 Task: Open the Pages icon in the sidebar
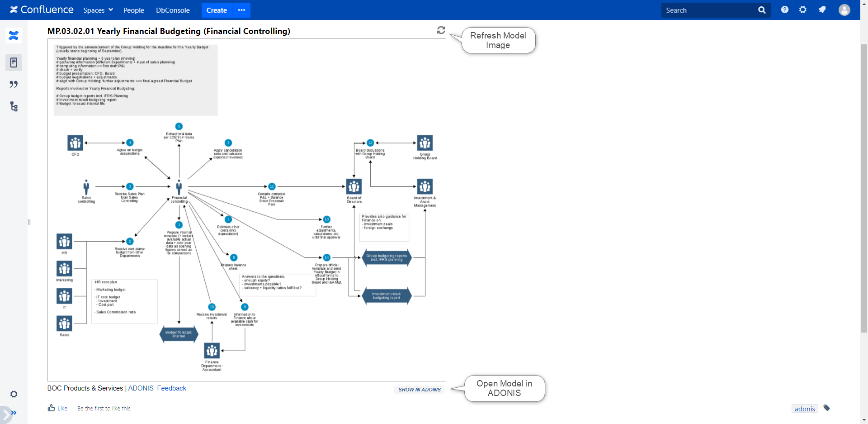(14, 62)
